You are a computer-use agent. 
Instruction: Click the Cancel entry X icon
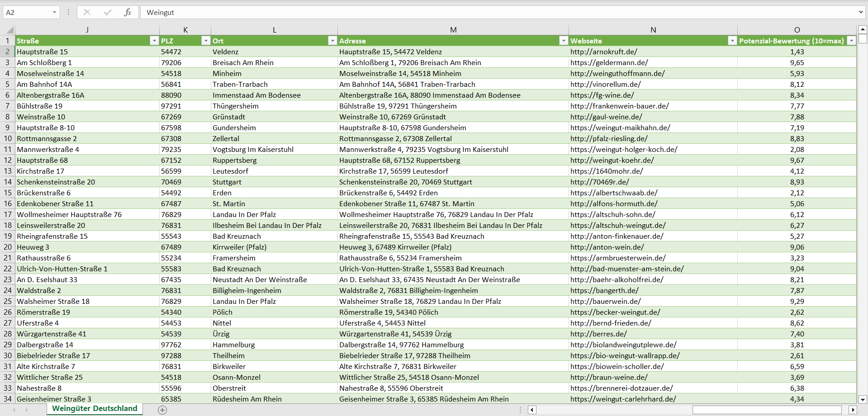[87, 12]
